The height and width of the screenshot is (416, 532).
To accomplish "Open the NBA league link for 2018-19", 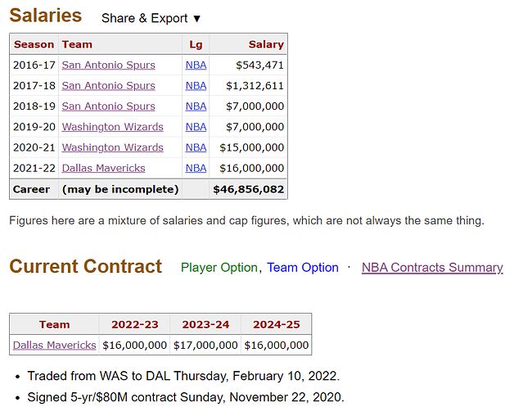I will click(x=196, y=106).
